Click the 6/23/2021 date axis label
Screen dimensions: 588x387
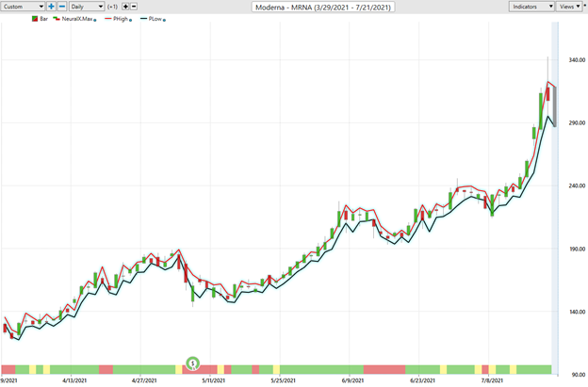[422, 380]
